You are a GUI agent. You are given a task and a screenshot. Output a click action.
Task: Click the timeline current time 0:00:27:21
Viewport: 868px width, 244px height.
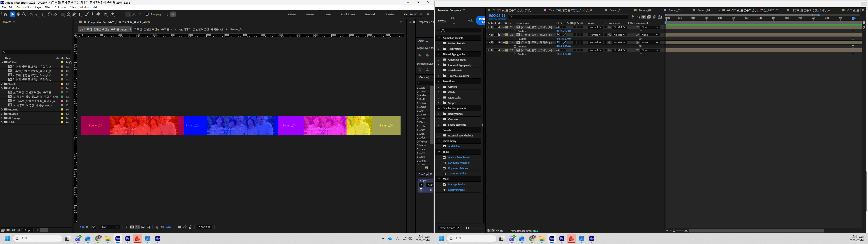(x=497, y=16)
